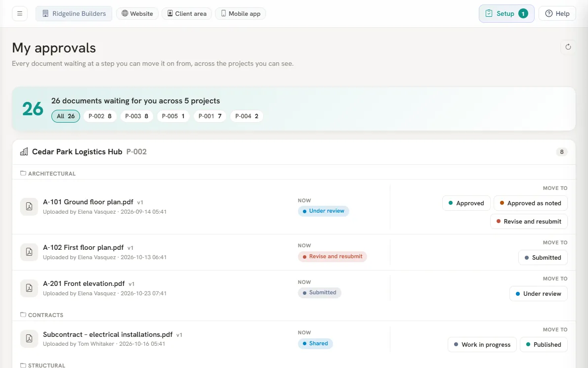Click the count badge 8 in Cedar Park header
The image size is (588, 368).
[x=562, y=152]
